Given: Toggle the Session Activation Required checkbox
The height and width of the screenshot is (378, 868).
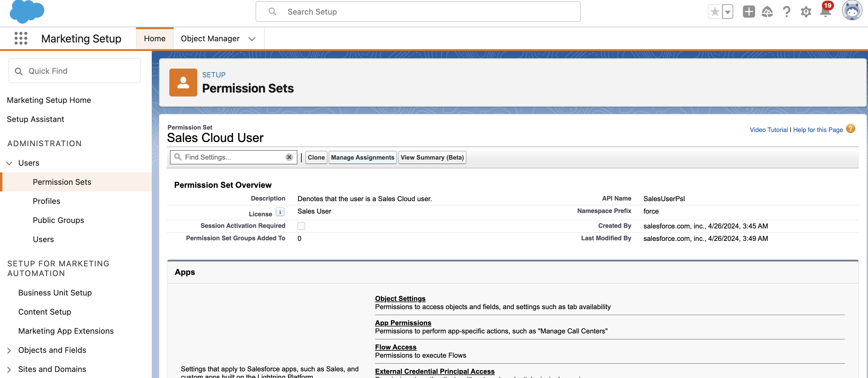Looking at the screenshot, I should click(x=301, y=226).
